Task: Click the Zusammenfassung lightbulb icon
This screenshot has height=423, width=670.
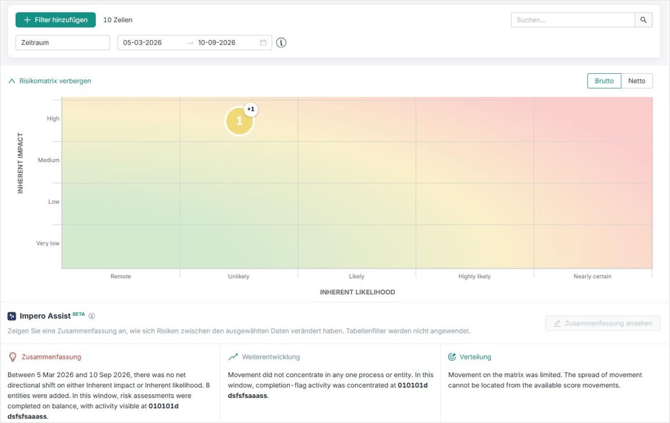Action: pos(13,357)
